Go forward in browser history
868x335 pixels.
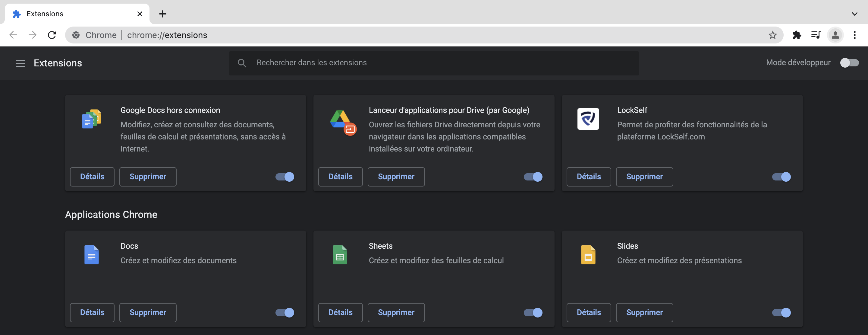(x=32, y=35)
